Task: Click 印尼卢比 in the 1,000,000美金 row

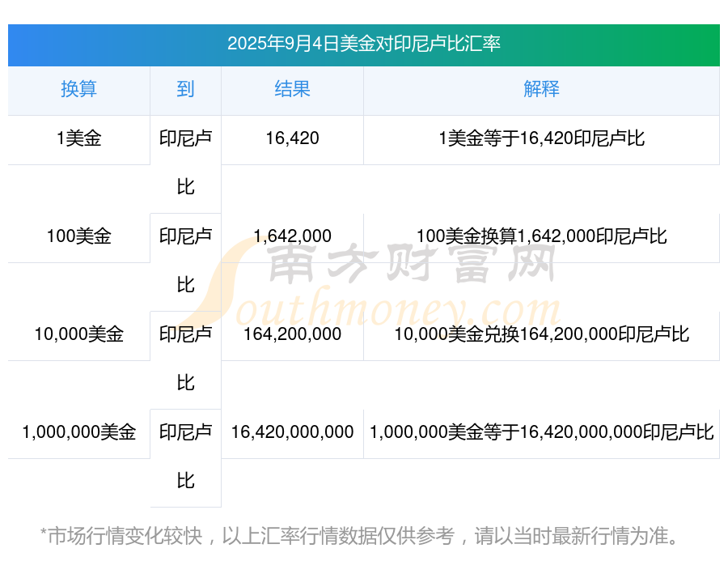Action: coord(185,457)
